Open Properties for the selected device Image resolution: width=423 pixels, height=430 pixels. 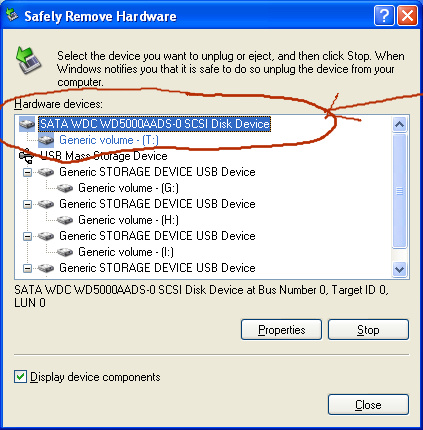pos(281,330)
